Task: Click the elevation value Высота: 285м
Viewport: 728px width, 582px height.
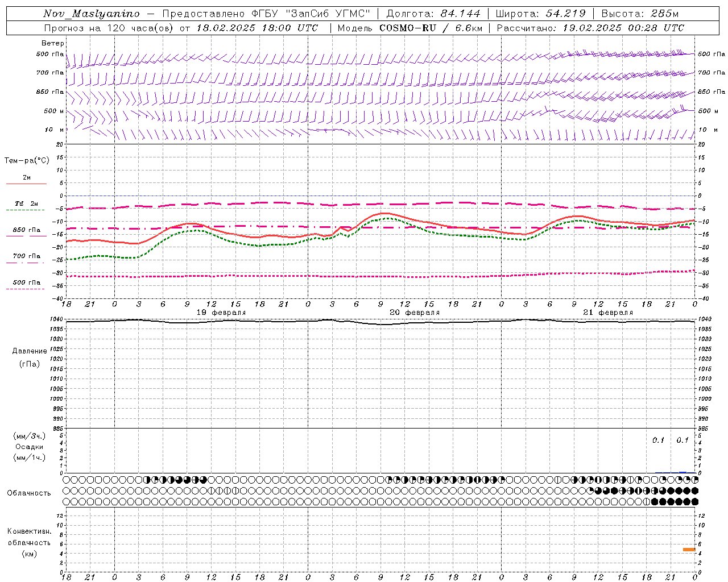Action: [x=640, y=14]
